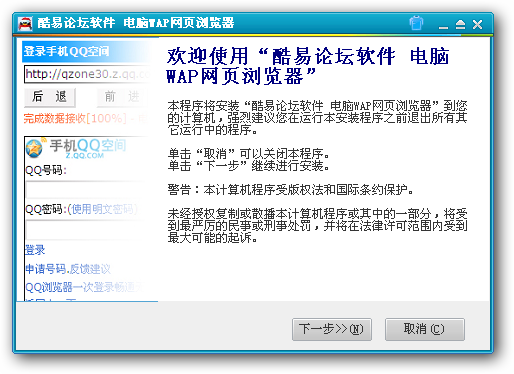Click the welcome heading 欢迎使用
Screen dimensions: 514x374
[x=308, y=66]
